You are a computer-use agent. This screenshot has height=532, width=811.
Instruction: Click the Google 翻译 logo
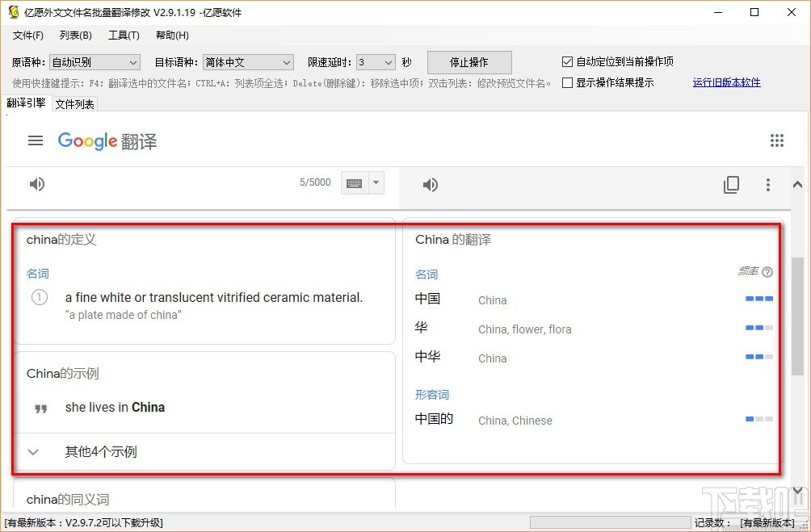(x=107, y=141)
